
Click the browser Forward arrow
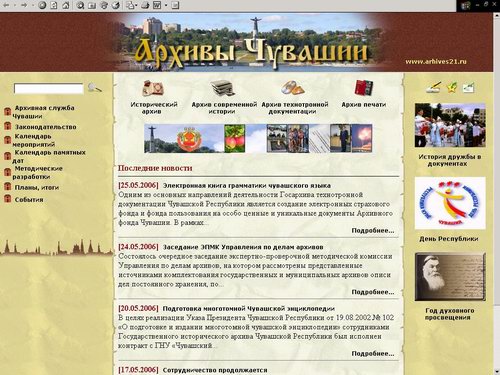tap(24, 5)
